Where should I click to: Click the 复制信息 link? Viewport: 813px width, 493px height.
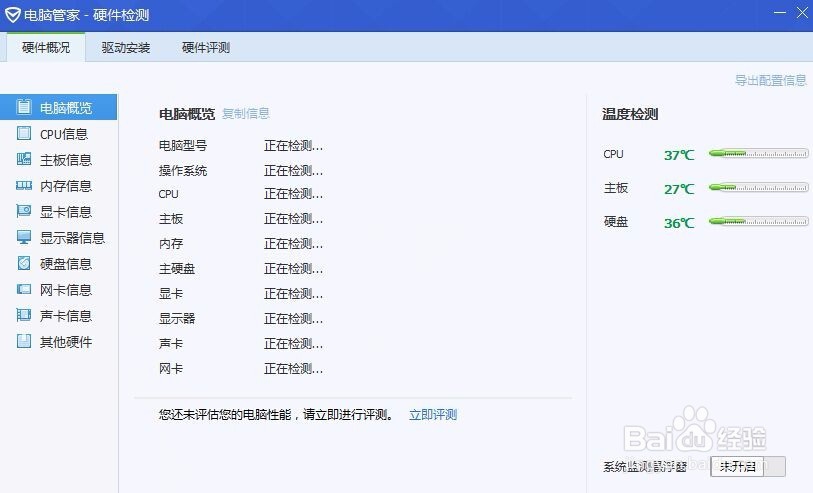[x=246, y=114]
